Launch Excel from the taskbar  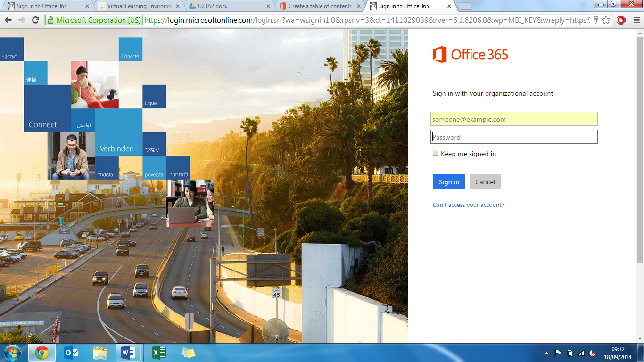coord(159,353)
